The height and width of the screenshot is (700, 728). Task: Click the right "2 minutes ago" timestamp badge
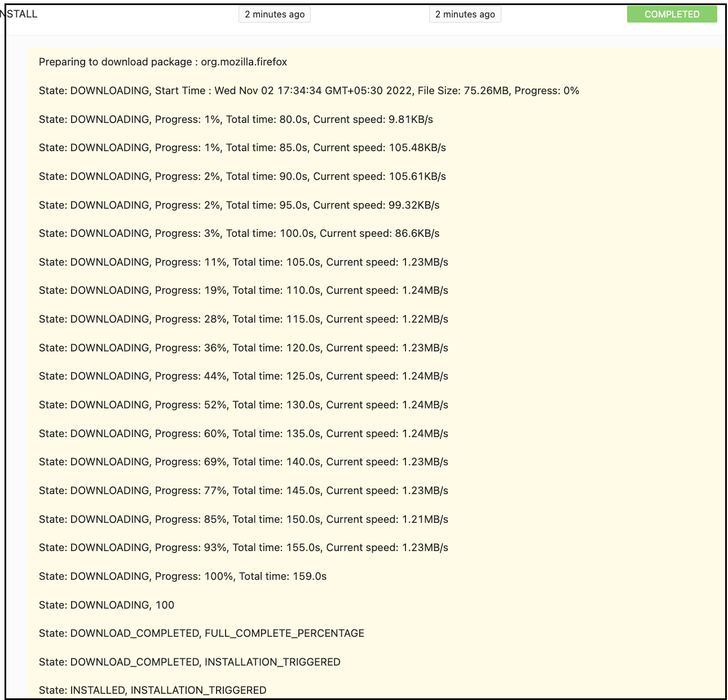click(x=465, y=15)
